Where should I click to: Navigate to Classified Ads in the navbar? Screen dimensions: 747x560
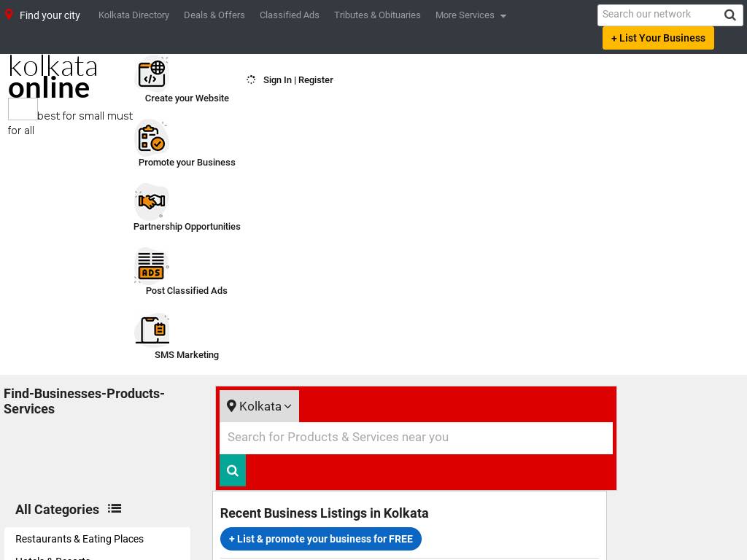click(x=289, y=15)
